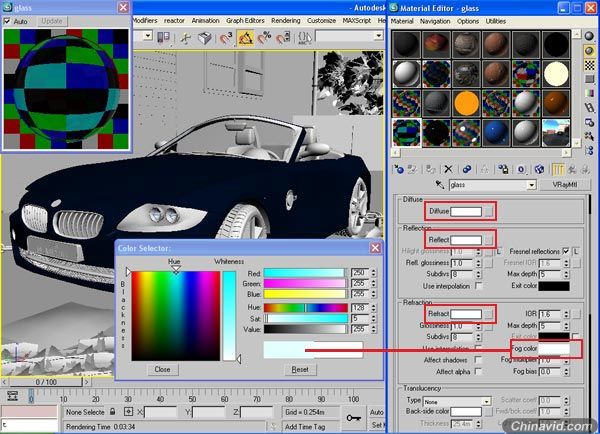Open material name 'glass' dropdown
Screen dimensions: 600x434
(x=531, y=185)
